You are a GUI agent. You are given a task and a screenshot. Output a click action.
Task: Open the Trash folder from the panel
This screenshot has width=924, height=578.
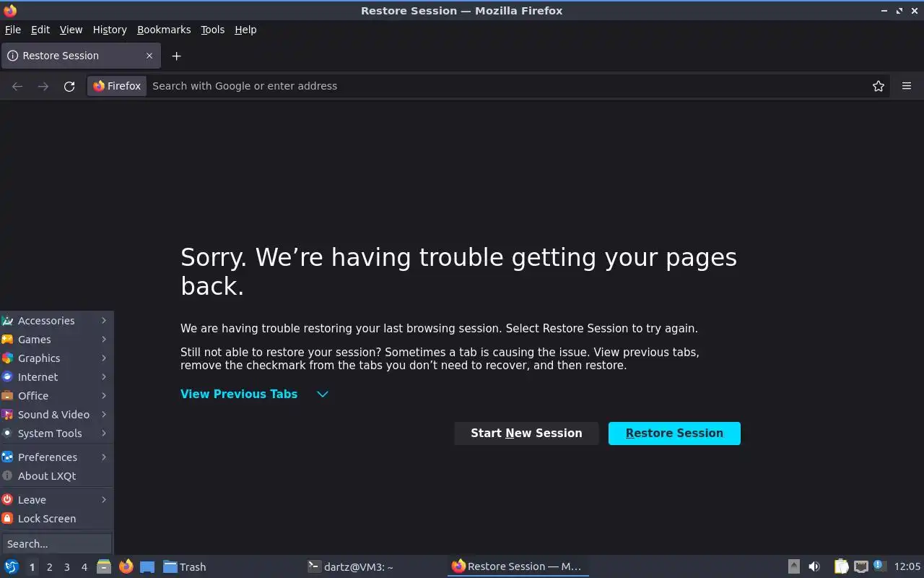(185, 566)
